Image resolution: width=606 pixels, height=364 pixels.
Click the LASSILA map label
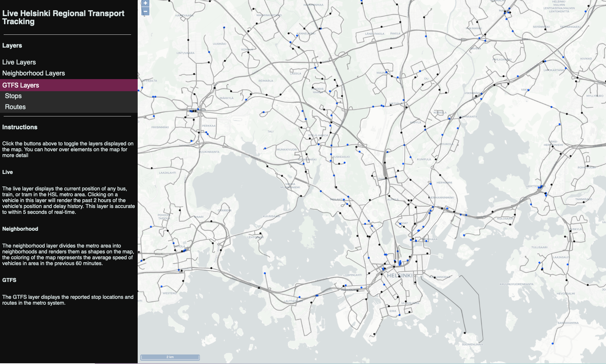pyautogui.click(x=295, y=73)
